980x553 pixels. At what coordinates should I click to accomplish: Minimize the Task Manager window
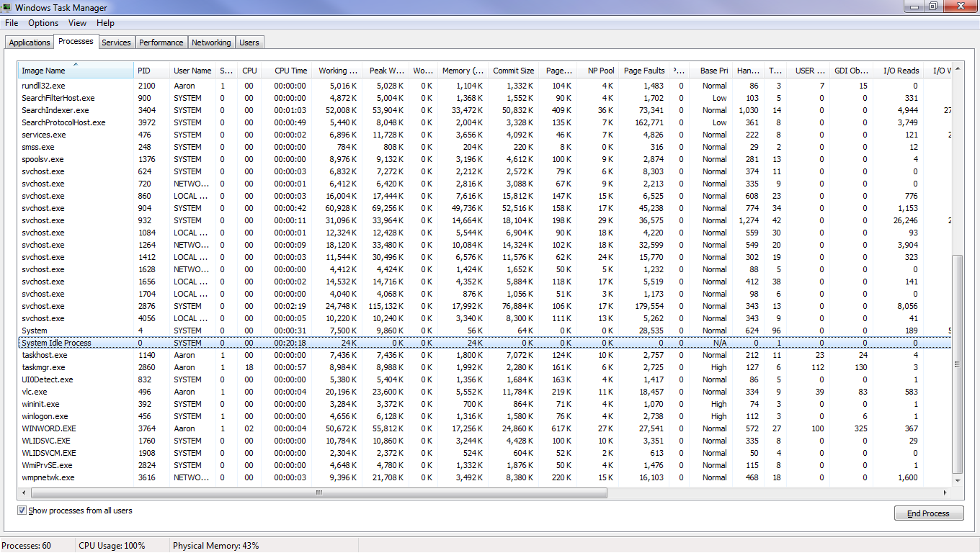(x=915, y=6)
